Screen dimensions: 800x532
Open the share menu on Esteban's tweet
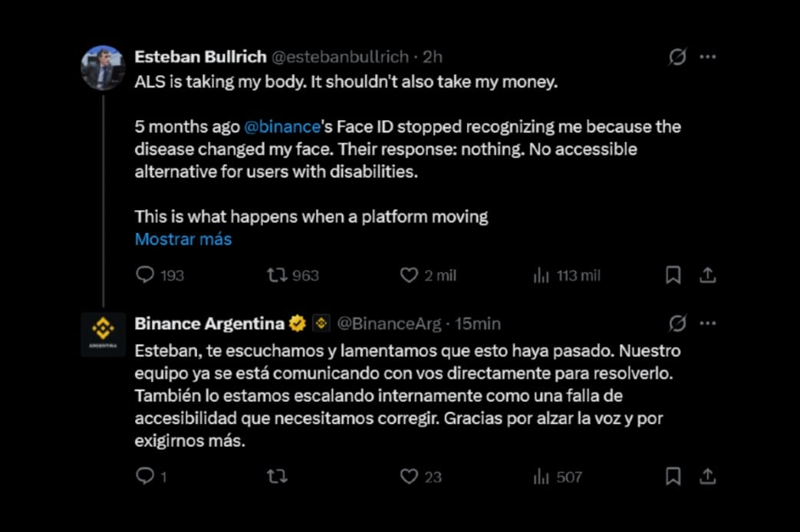(708, 274)
